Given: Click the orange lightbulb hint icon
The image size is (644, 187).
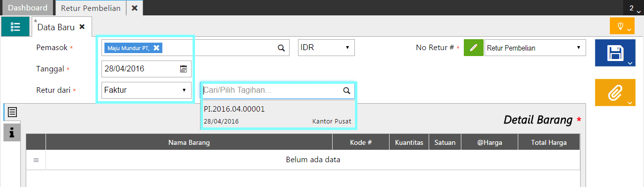Looking at the screenshot, I should [x=622, y=26].
